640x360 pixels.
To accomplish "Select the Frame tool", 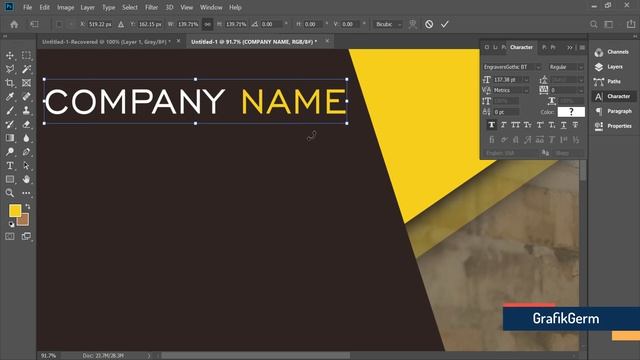I will tap(26, 83).
